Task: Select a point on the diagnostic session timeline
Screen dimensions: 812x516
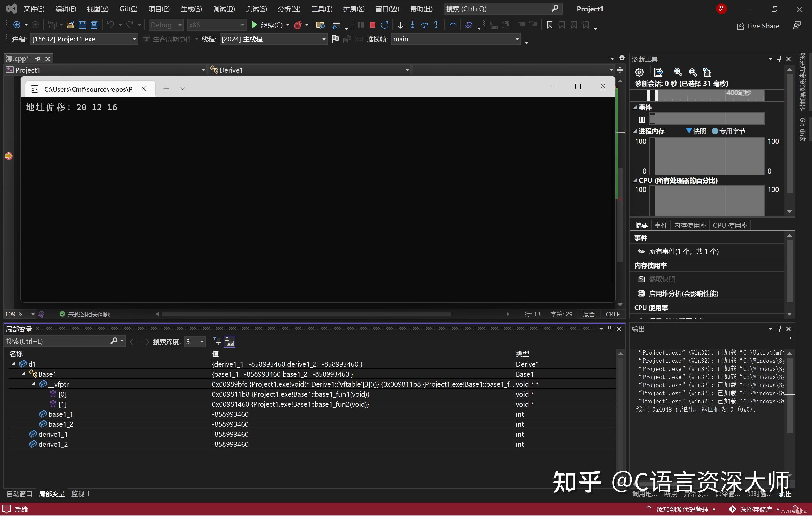Action: 708,95
